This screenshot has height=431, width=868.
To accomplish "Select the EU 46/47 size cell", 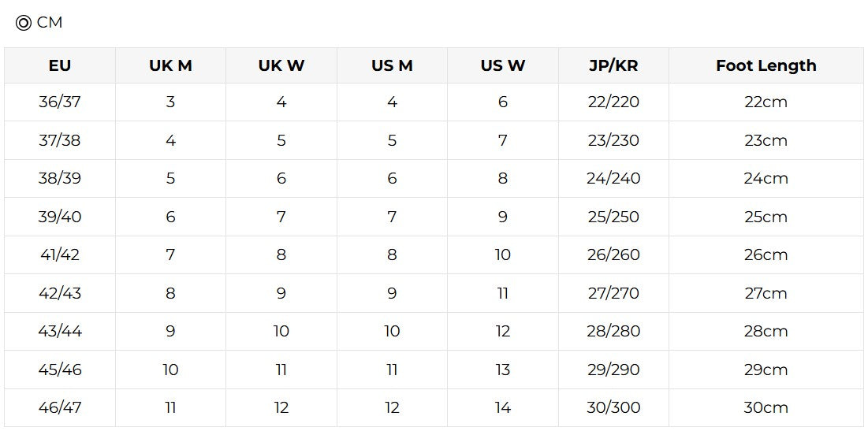I will (60, 408).
